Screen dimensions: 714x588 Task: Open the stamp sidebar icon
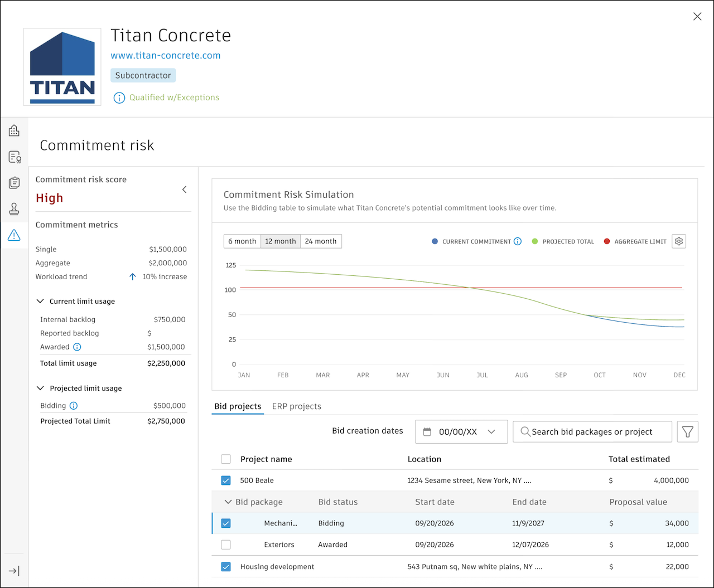(14, 209)
